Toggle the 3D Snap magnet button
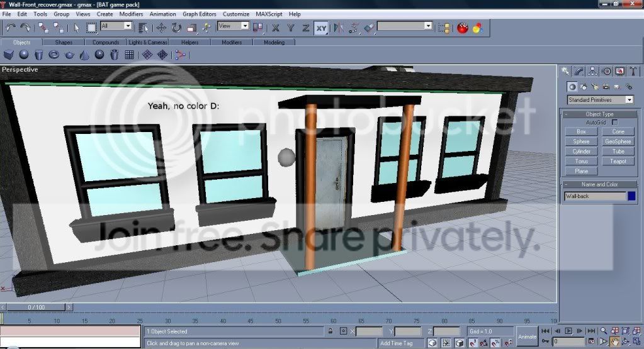The image size is (644, 349). coord(473,343)
